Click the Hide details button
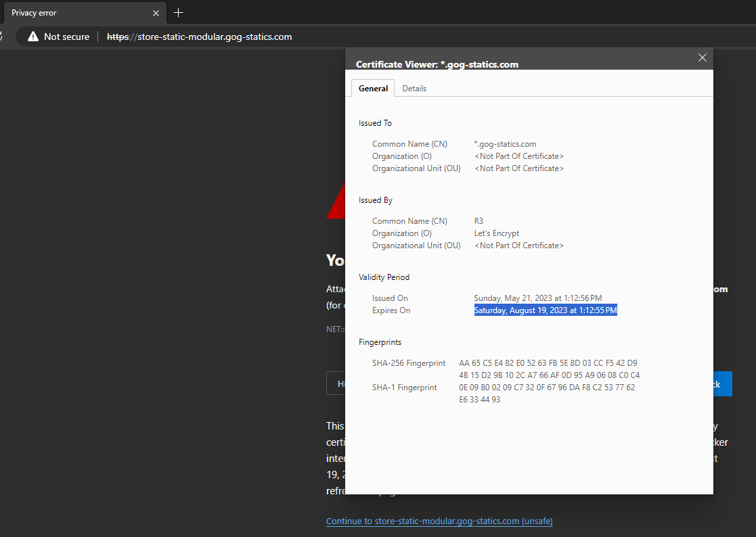Image resolution: width=756 pixels, height=537 pixels. (338, 383)
